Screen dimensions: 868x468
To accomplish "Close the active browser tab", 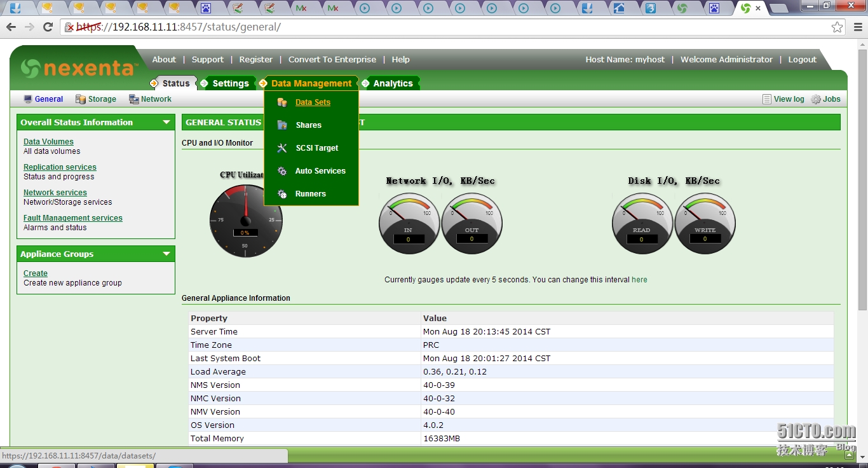I will click(x=758, y=8).
